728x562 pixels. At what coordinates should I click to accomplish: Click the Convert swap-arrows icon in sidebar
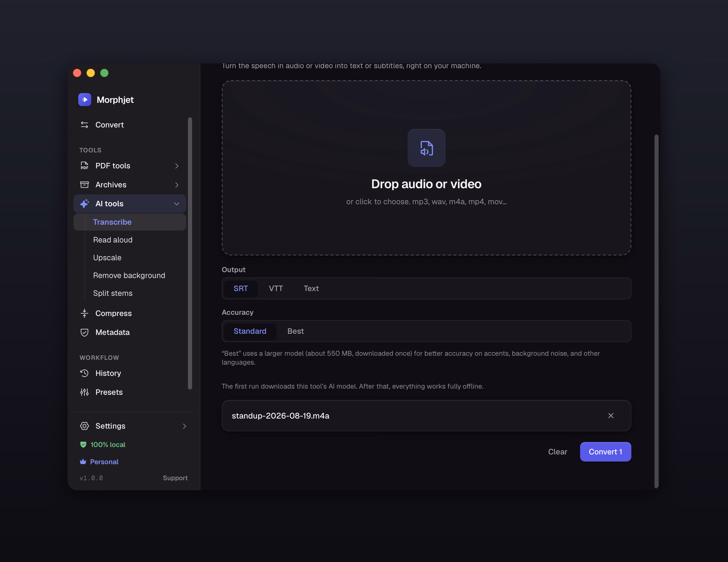tap(84, 125)
